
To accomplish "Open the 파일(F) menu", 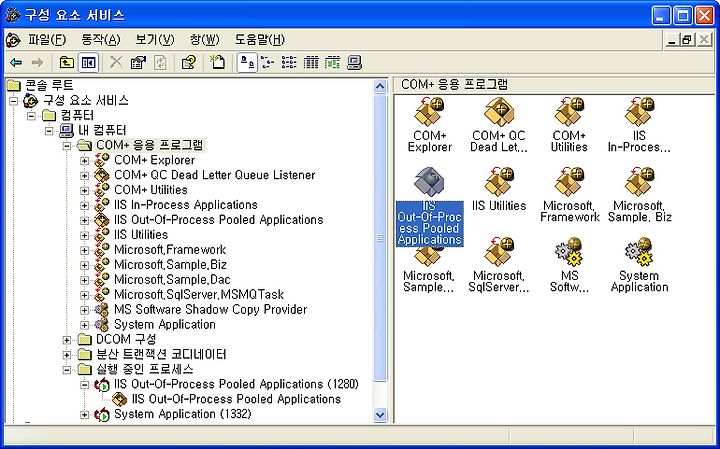I will (x=47, y=40).
